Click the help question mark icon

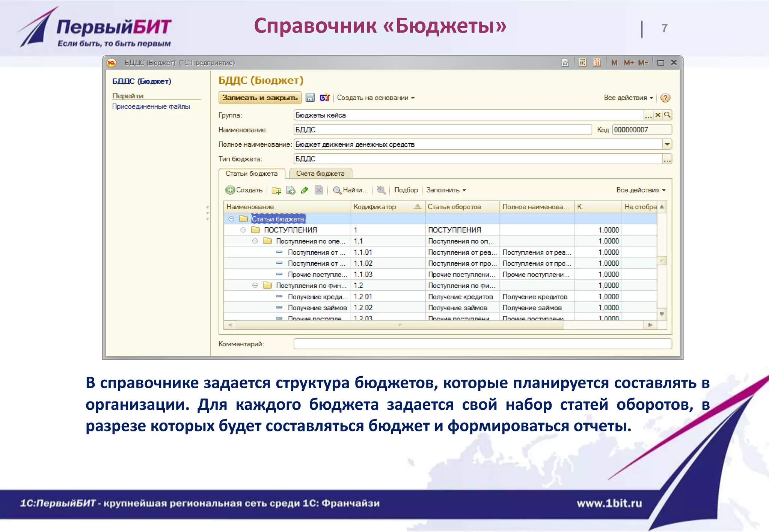coord(665,98)
